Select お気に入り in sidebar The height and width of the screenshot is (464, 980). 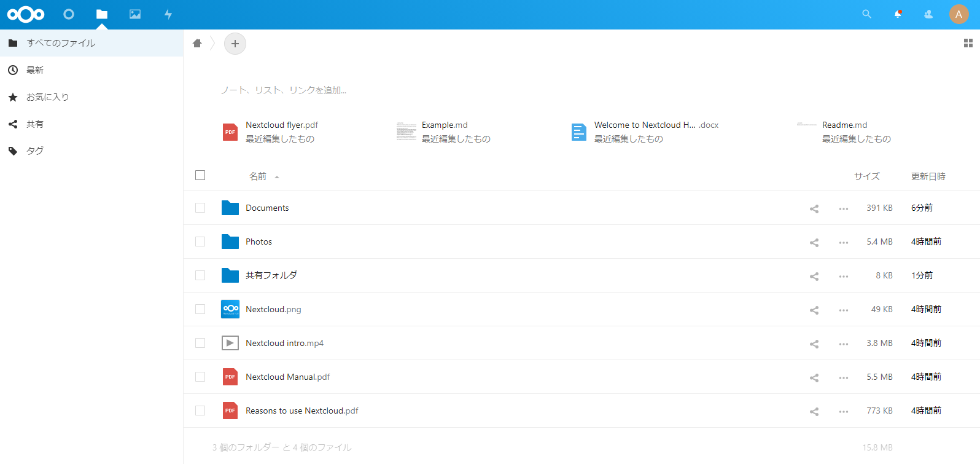[91, 97]
